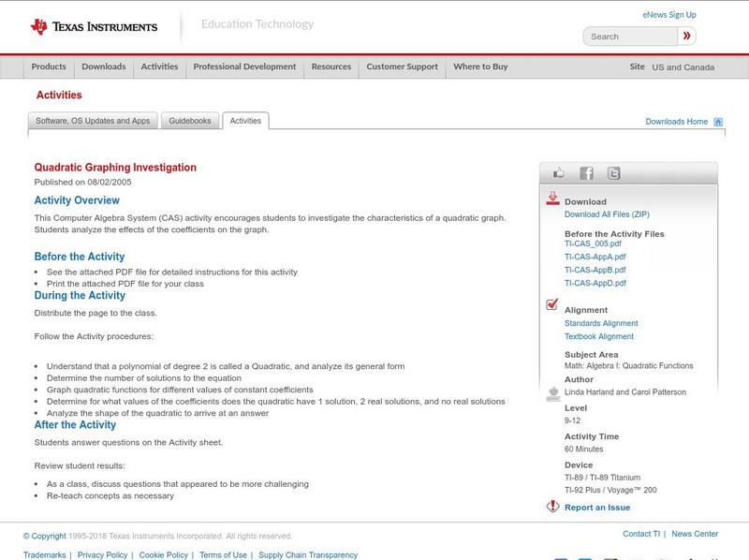Click the eNews Sign Up link
Screen dimensions: 749x560
(x=669, y=15)
